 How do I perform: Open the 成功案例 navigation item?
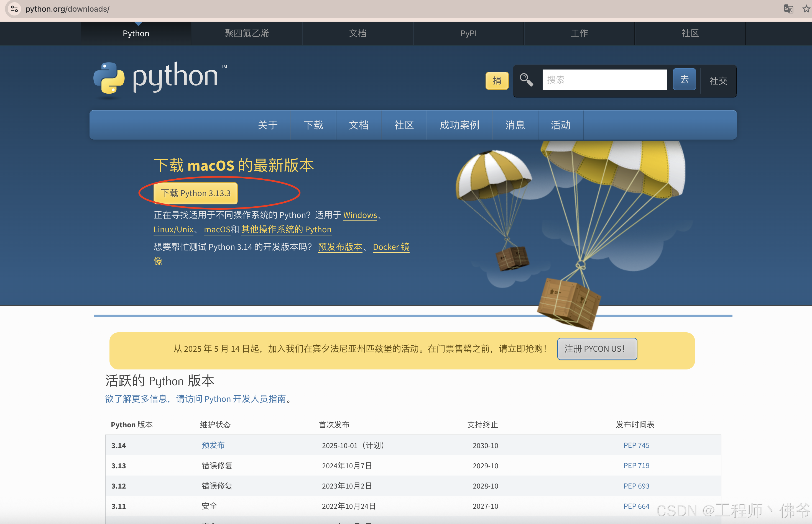point(459,125)
